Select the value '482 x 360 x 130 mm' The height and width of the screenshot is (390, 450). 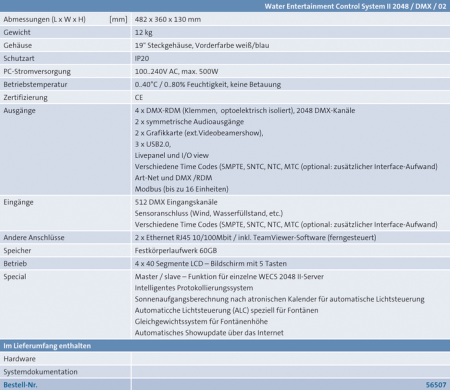(168, 19)
